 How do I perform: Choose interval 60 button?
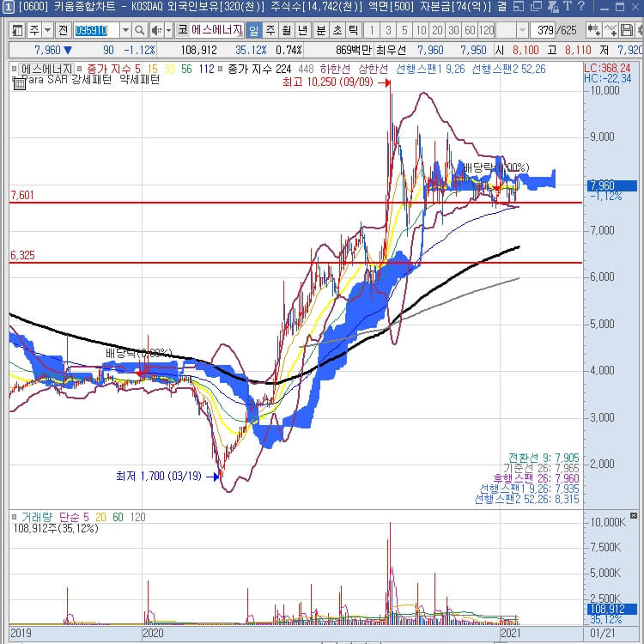(x=470, y=30)
